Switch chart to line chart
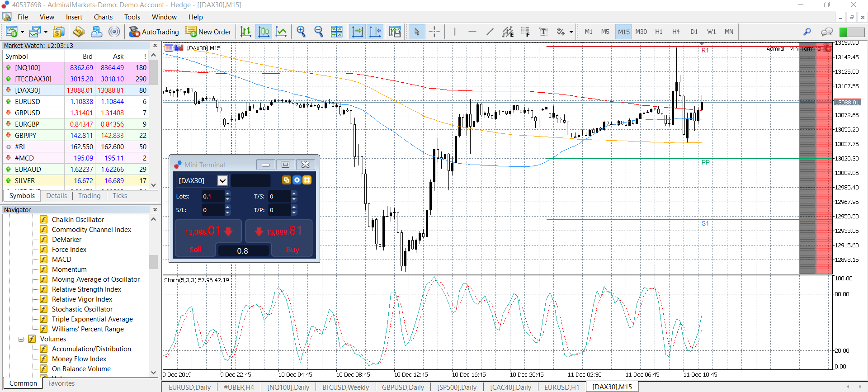Image resolution: width=868 pixels, height=392 pixels. [x=281, y=32]
